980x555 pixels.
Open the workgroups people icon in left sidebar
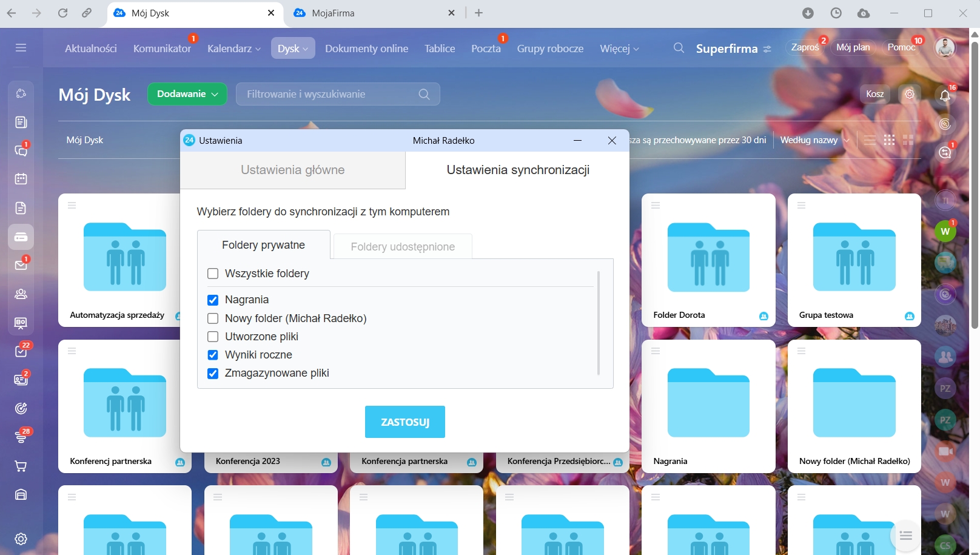tap(21, 294)
